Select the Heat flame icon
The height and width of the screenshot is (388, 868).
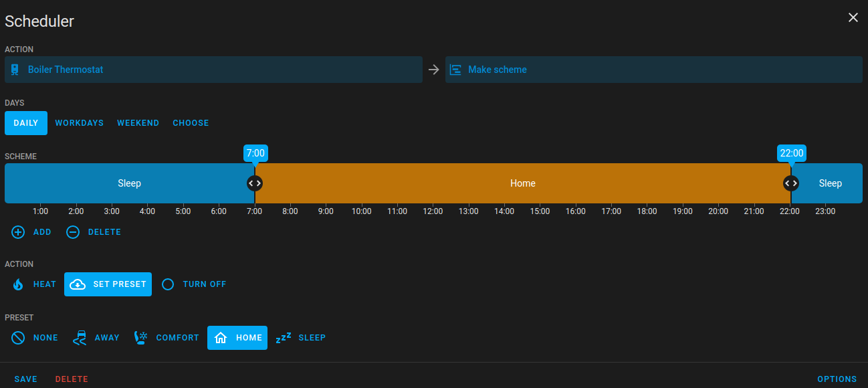point(18,284)
